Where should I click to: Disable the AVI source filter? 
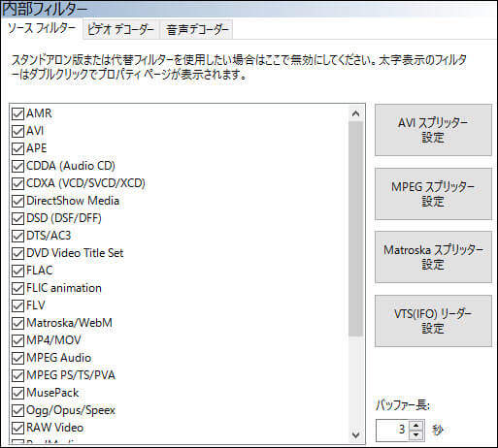[x=17, y=131]
